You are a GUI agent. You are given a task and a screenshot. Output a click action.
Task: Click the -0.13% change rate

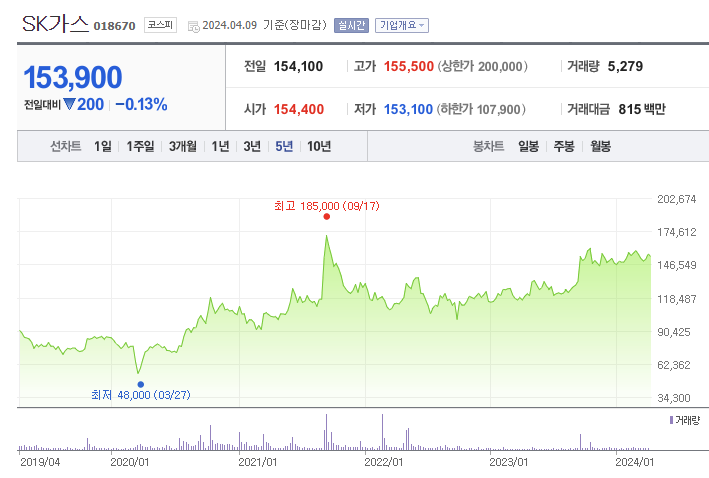(142, 104)
